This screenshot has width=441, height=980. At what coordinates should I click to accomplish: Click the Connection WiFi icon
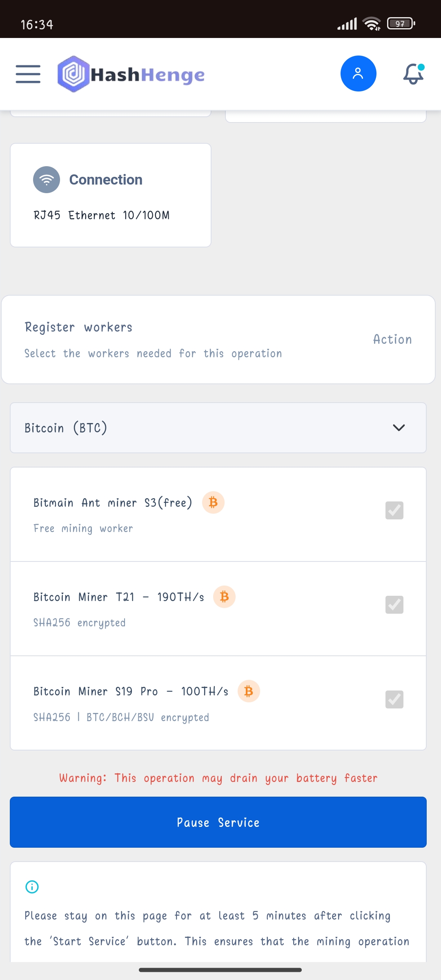[46, 179]
